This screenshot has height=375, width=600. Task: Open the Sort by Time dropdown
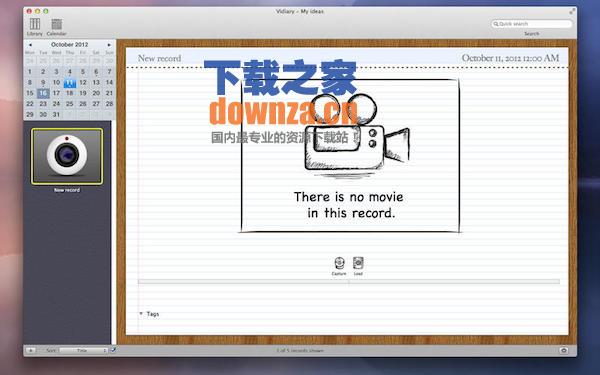83,350
